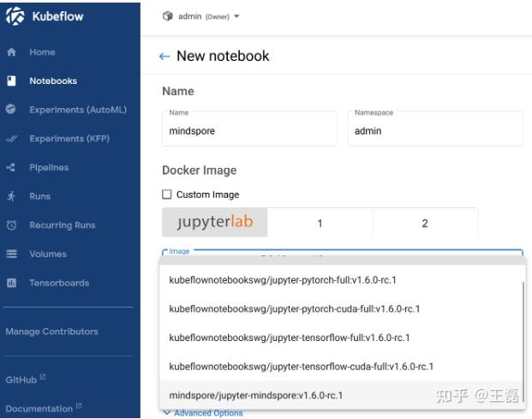Screen dimensions: 532x419
Task: Open Tensorboards page
Action: click(59, 283)
